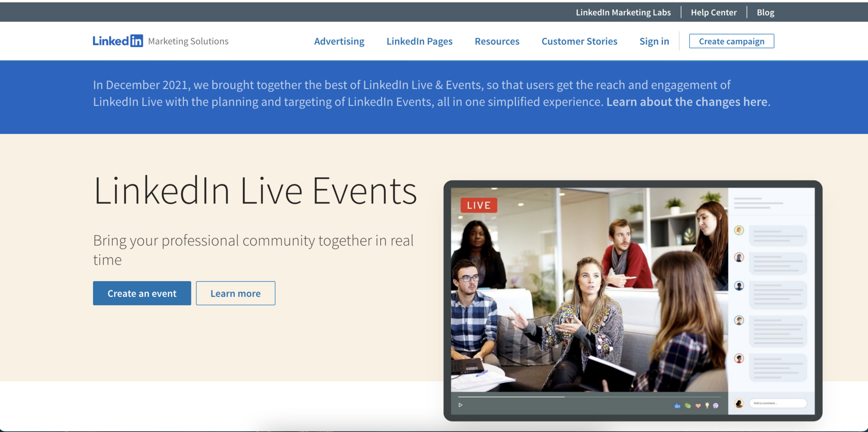Open the LinkedIn Marketing Labs link
This screenshot has height=432, width=868.
623,13
